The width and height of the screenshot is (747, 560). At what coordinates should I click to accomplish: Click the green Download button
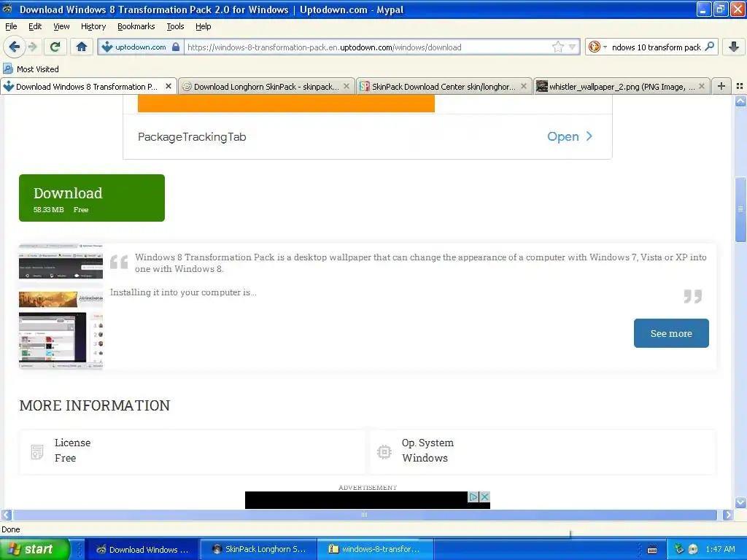pos(92,198)
